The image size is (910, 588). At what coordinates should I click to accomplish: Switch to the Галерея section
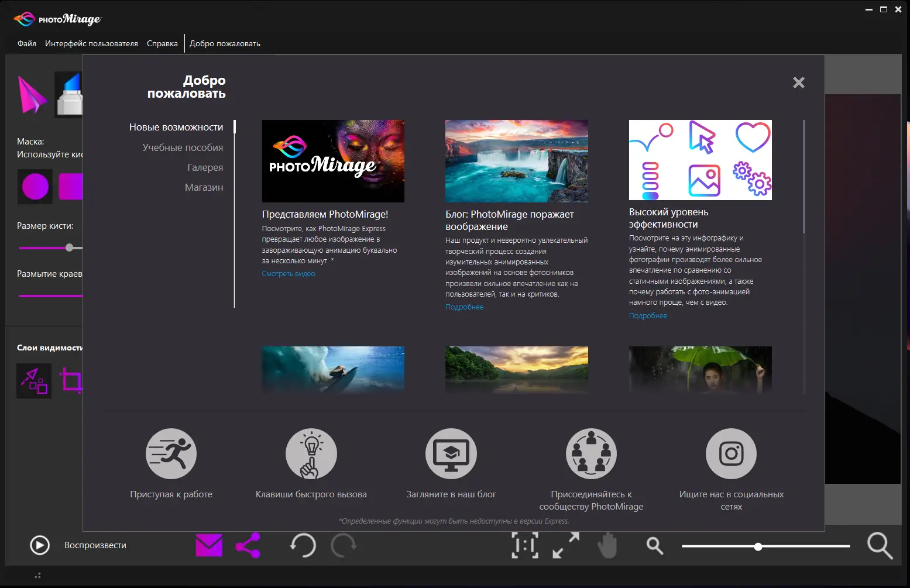click(205, 167)
